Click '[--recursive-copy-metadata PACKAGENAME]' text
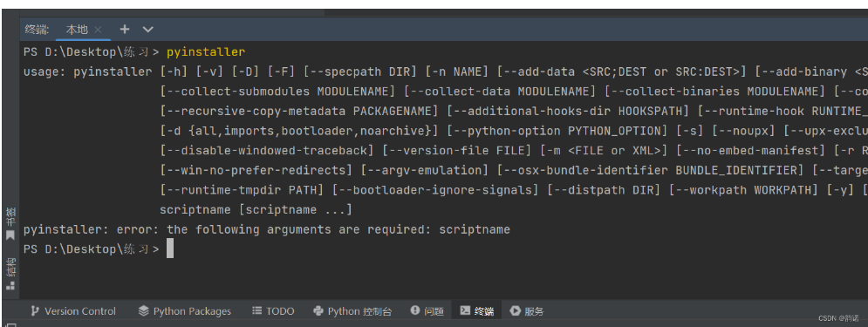 299,112
